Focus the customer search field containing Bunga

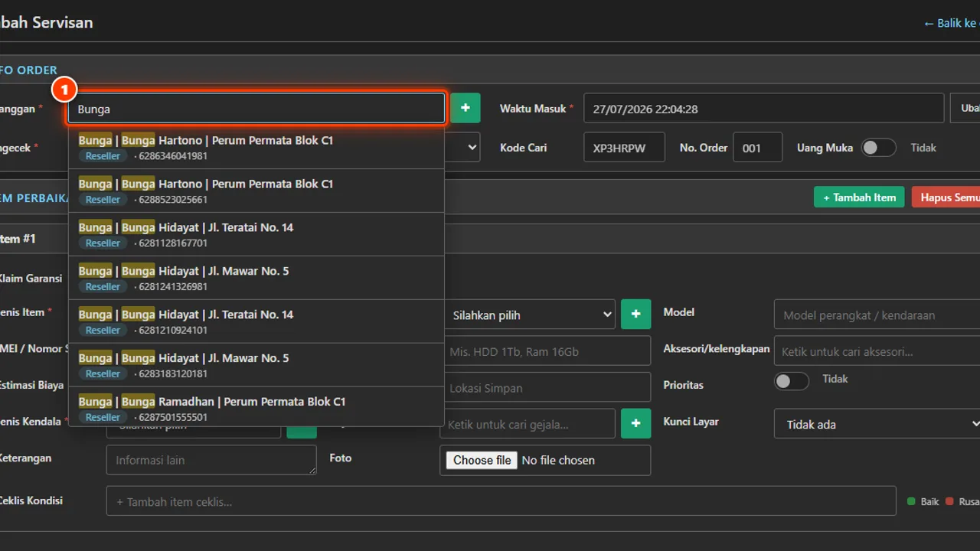[x=256, y=109]
